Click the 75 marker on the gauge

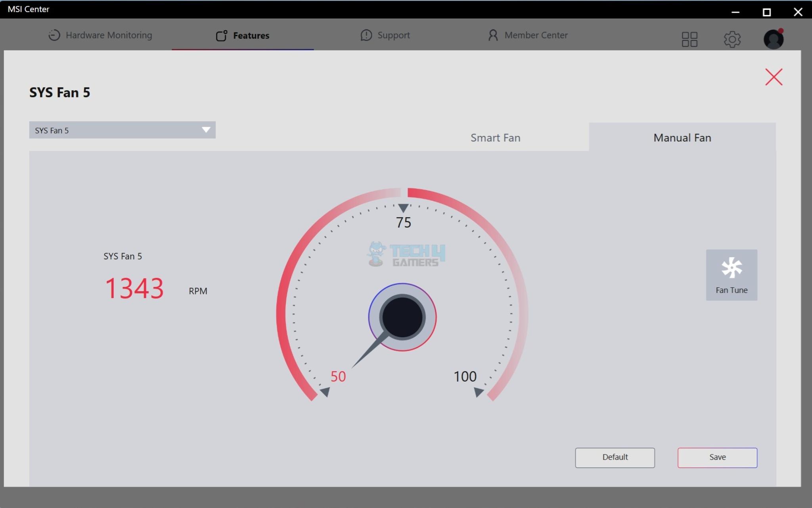[x=403, y=222]
